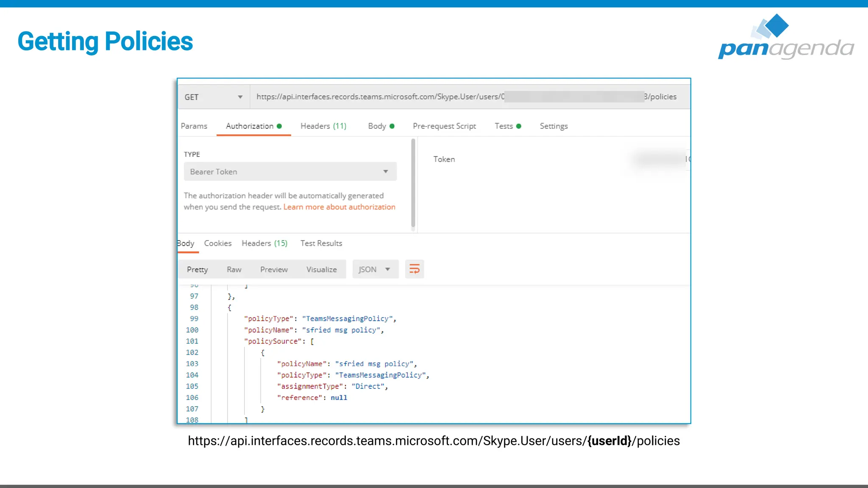
Task: Click the authorization panel scrollbar
Action: (x=413, y=183)
